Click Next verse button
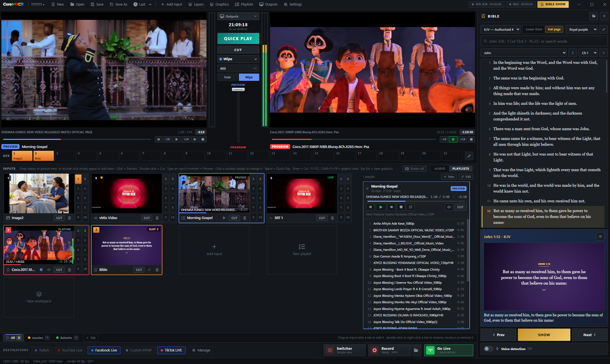The width and height of the screenshot is (610, 364). pyautogui.click(x=590, y=335)
